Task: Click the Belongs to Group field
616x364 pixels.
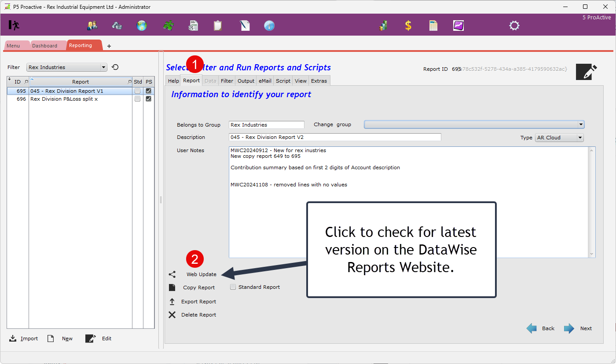Action: [x=267, y=125]
